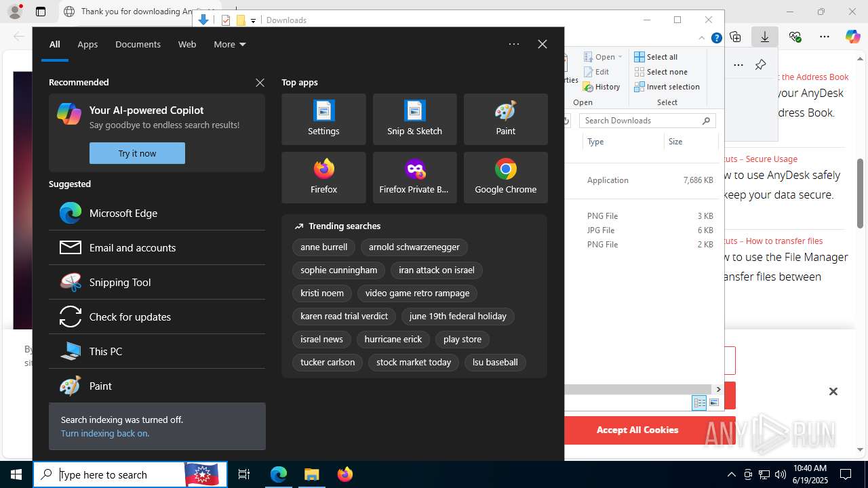This screenshot has width=868, height=488.
Task: Click Invert selection in Explorer ribbon
Action: click(667, 87)
